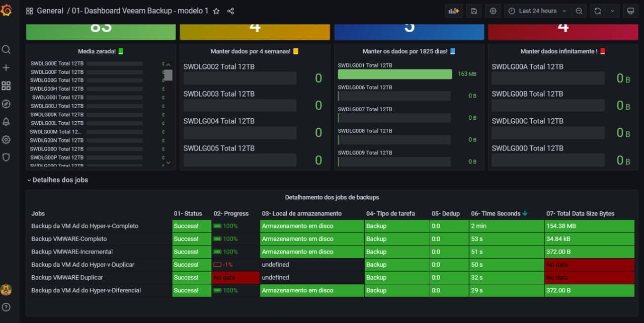644x323 pixels.
Task: Click the 154.38 MB data size cell
Action: point(589,226)
